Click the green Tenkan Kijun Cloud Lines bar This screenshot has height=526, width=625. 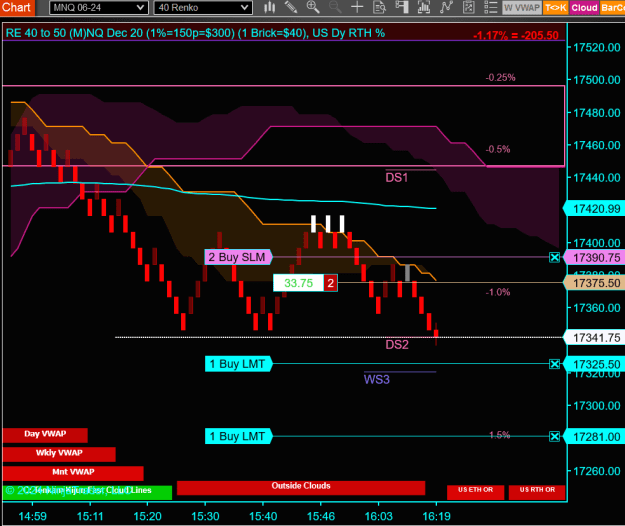click(87, 492)
